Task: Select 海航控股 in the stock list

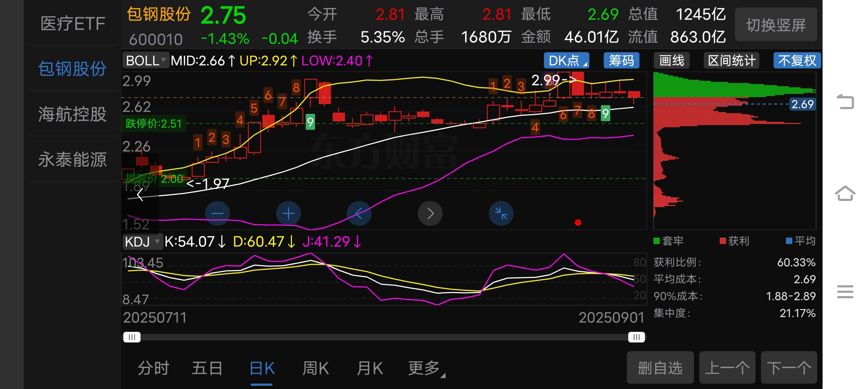Action: [x=73, y=114]
